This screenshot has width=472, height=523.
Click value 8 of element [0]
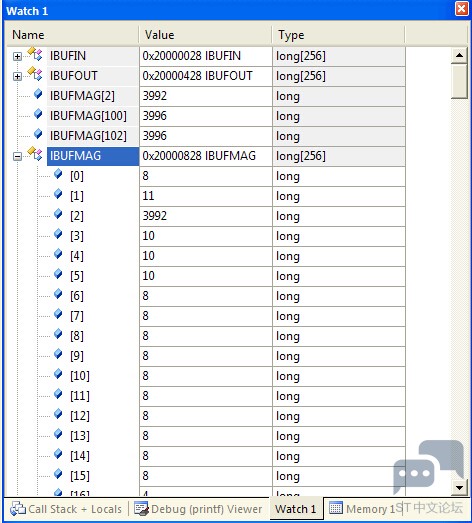point(205,176)
